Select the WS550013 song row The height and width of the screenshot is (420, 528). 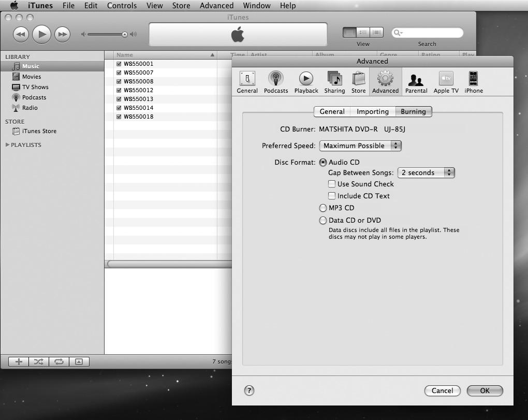(168, 99)
